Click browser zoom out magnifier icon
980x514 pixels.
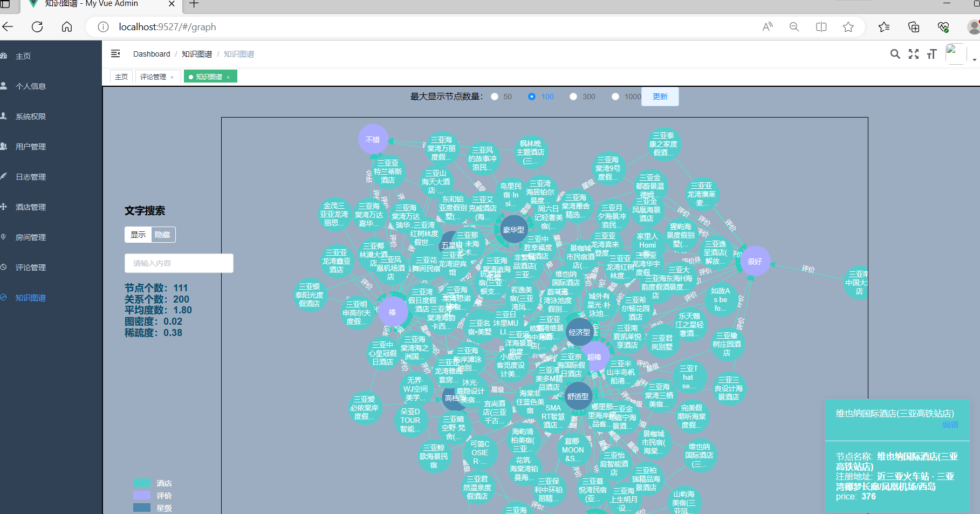click(794, 27)
